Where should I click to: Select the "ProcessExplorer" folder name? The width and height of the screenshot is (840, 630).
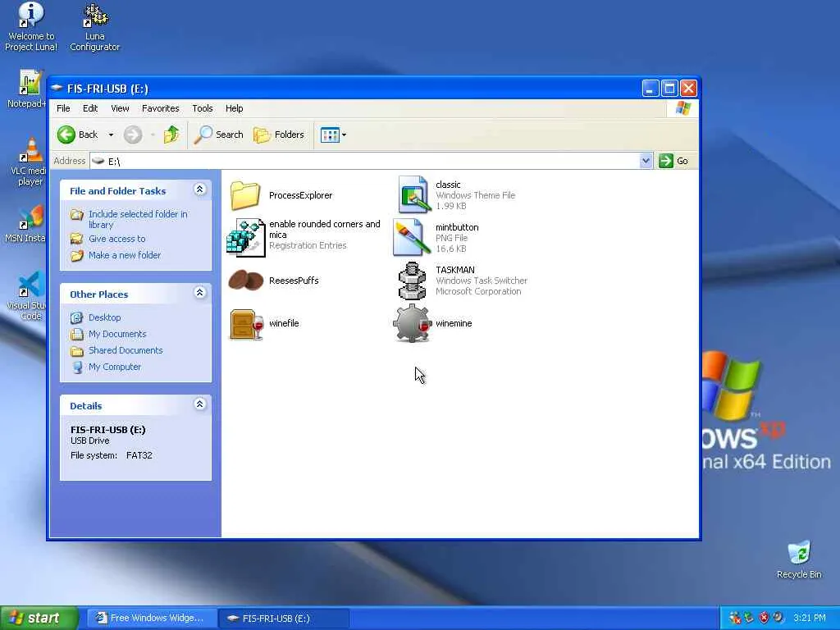[x=300, y=195]
